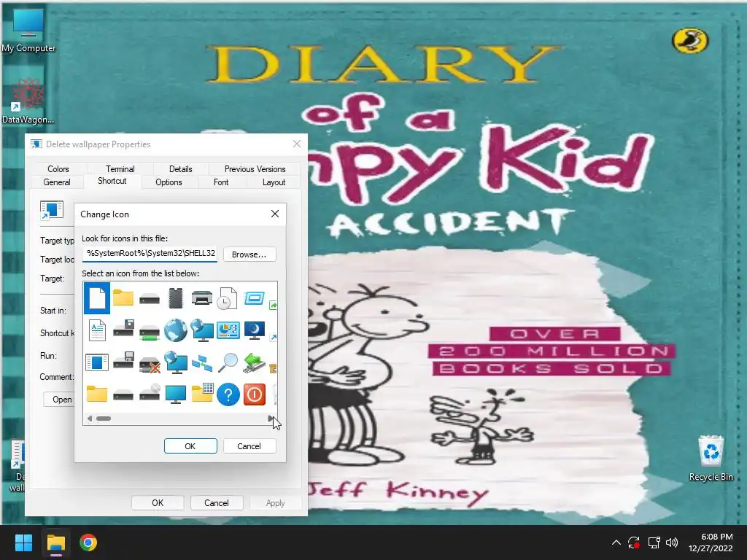Choose the standalone globe icon
This screenshot has width=747, height=560.
point(176,330)
